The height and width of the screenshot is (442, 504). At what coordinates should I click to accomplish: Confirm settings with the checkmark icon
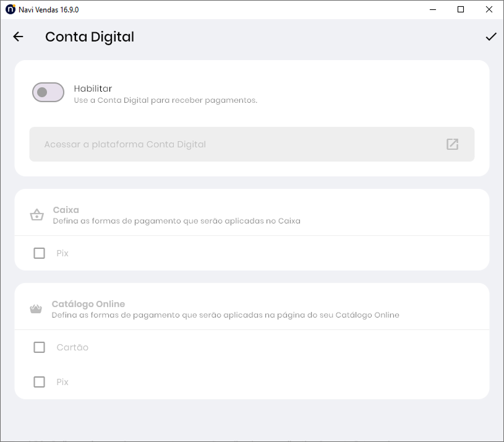(x=491, y=37)
